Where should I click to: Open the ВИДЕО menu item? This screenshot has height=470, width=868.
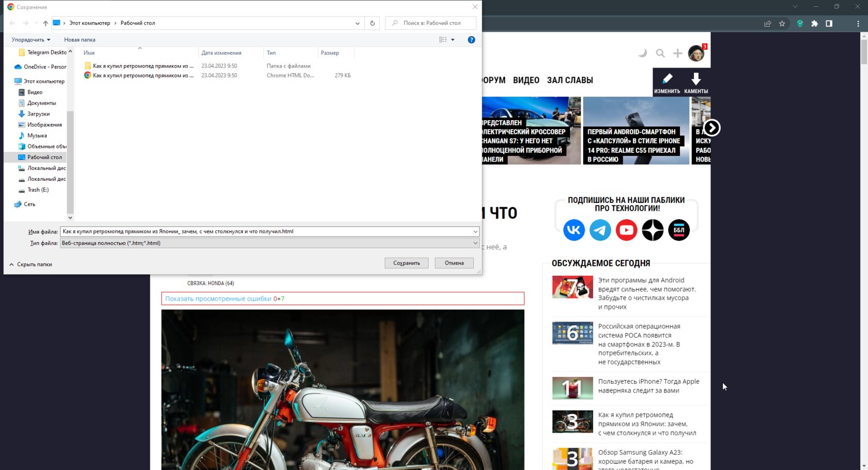(526, 80)
